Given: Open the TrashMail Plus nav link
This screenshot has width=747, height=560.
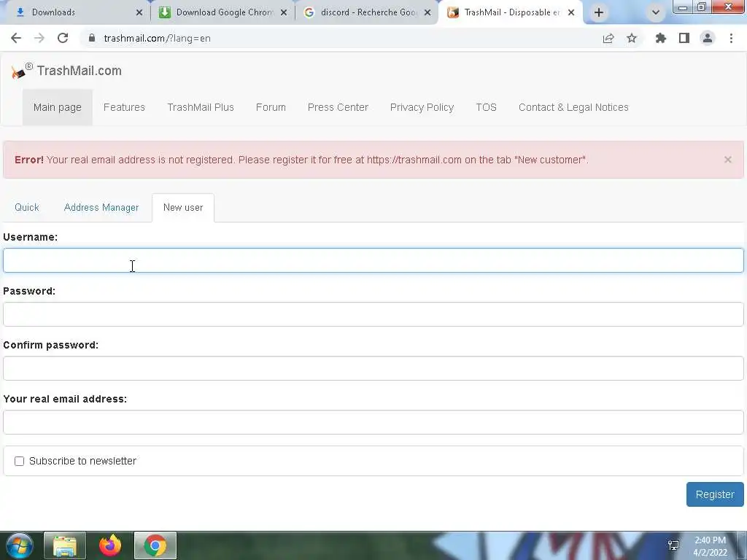Looking at the screenshot, I should pos(201,107).
